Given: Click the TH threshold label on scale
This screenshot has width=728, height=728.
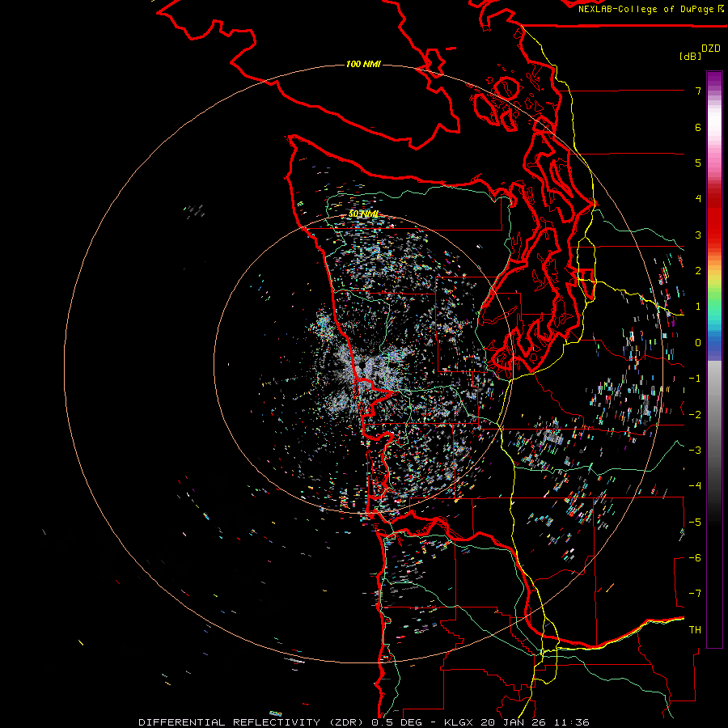Looking at the screenshot, I should (x=695, y=630).
